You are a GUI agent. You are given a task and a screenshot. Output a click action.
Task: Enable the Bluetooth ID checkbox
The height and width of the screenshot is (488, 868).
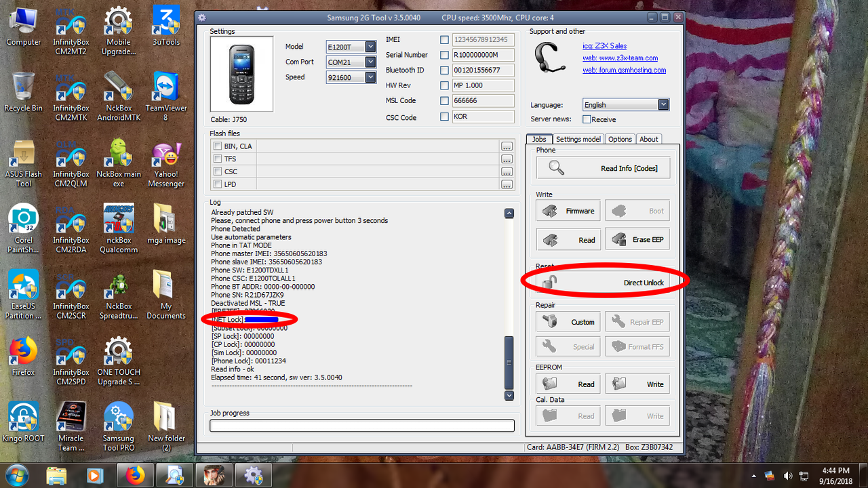point(444,70)
